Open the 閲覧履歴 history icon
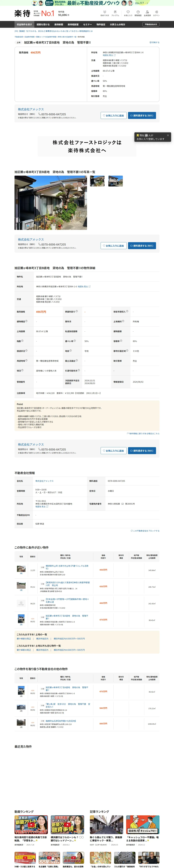The width and height of the screenshot is (174, 868). 138,13
